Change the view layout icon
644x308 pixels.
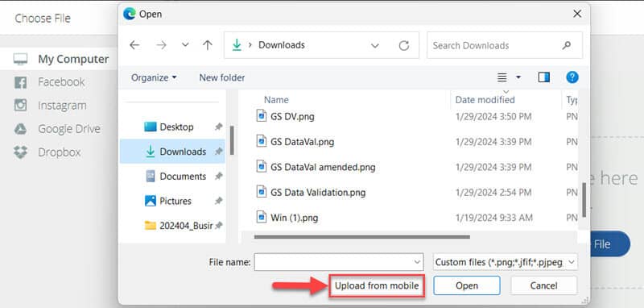(x=502, y=77)
